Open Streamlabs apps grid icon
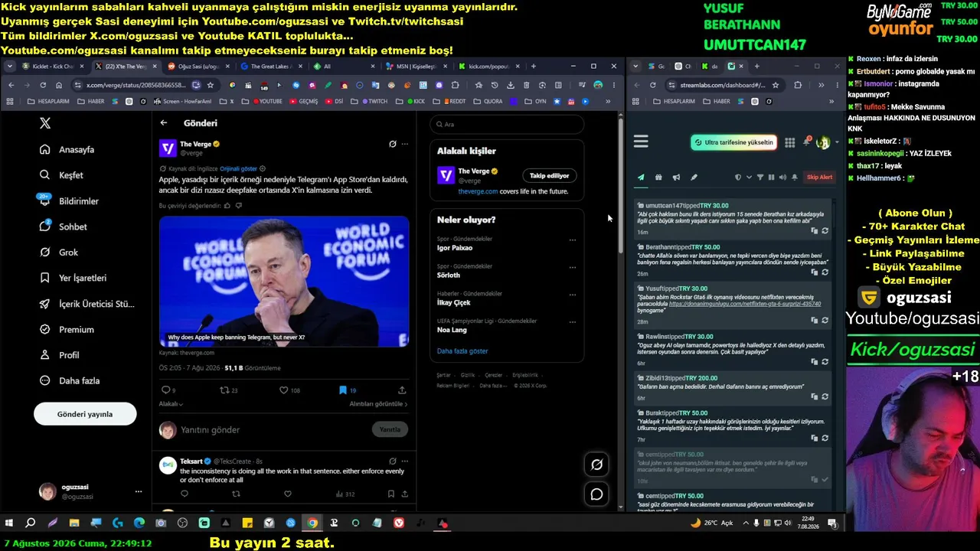 pyautogui.click(x=789, y=142)
